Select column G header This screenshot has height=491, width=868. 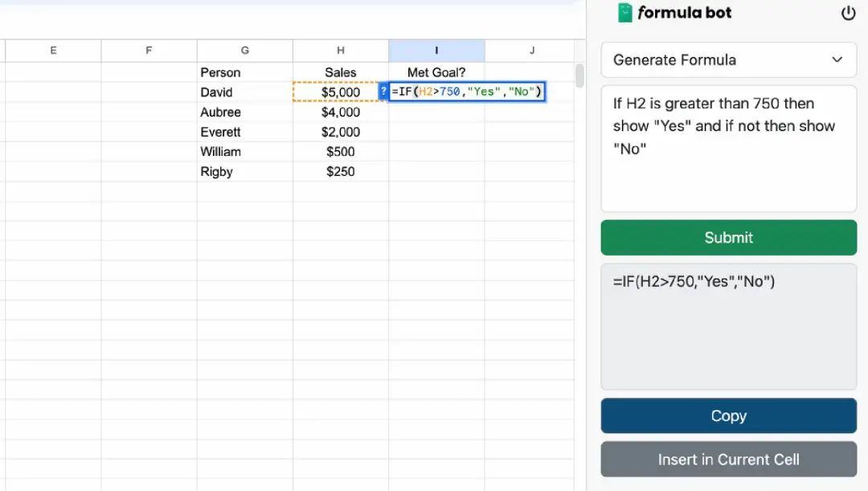click(x=244, y=51)
